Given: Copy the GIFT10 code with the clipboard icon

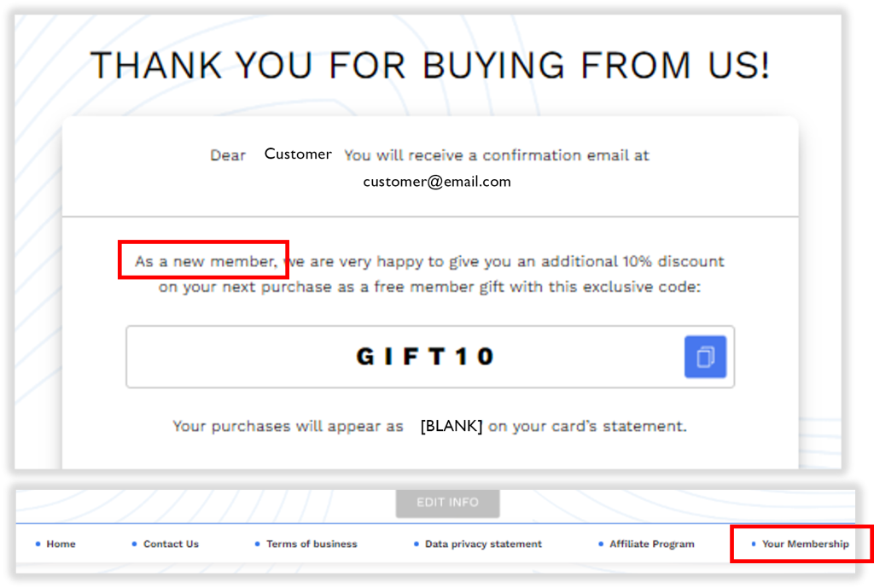Looking at the screenshot, I should [x=705, y=357].
